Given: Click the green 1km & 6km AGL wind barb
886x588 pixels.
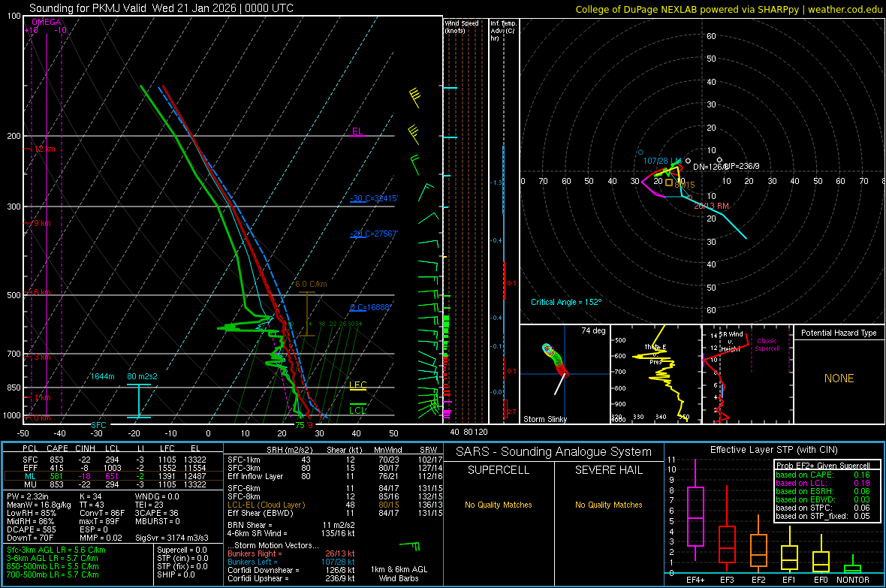Looking at the screenshot, I should pos(410,546).
